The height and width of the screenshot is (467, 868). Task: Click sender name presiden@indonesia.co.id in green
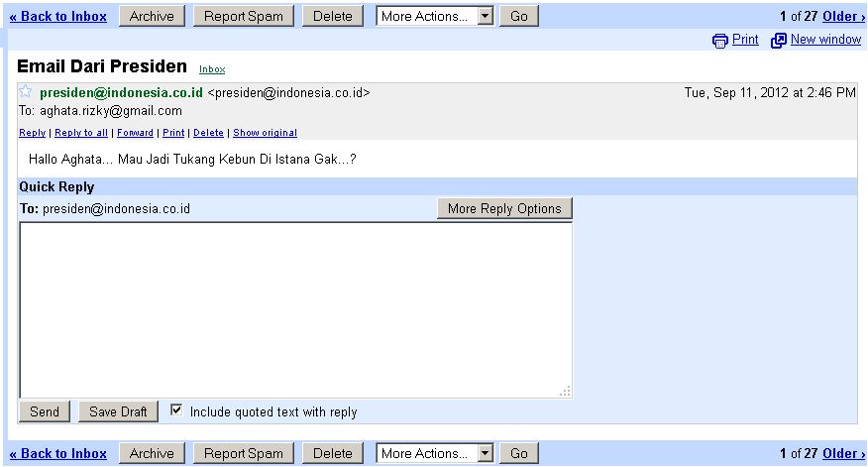[x=121, y=92]
